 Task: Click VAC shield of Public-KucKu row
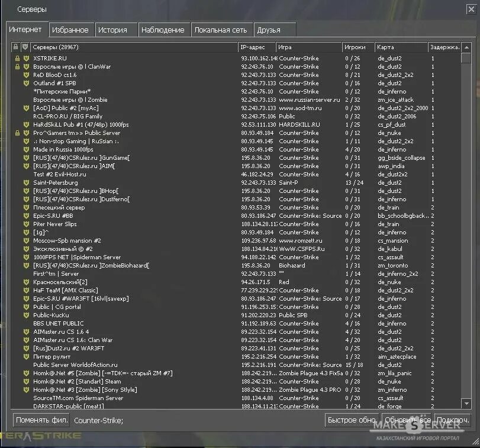click(26, 315)
